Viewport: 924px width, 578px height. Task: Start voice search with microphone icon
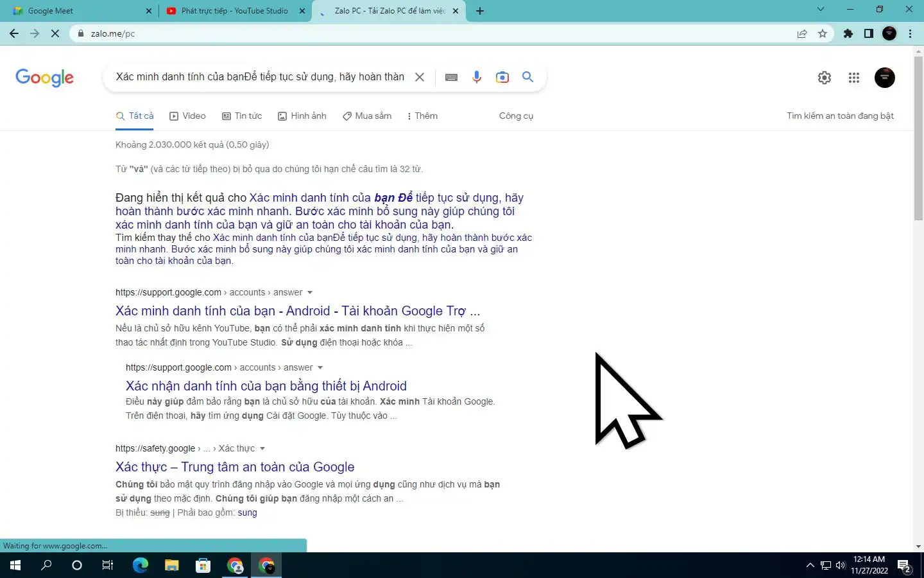477,77
